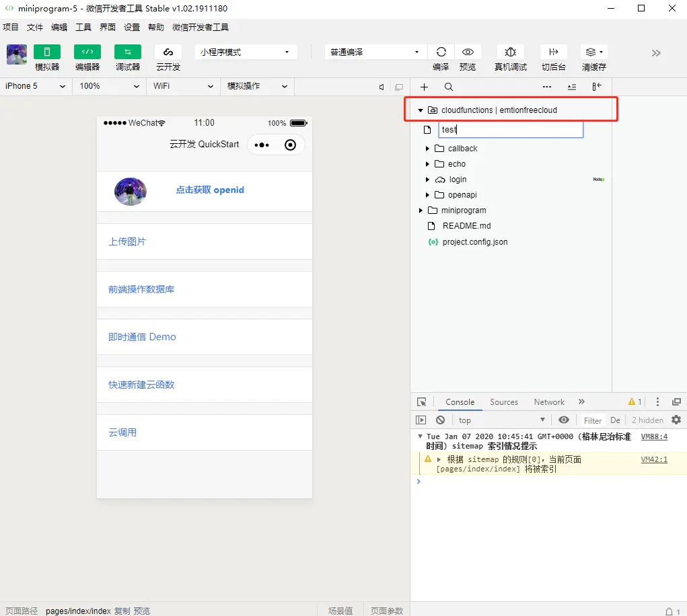Open the 项目 menu

point(11,27)
